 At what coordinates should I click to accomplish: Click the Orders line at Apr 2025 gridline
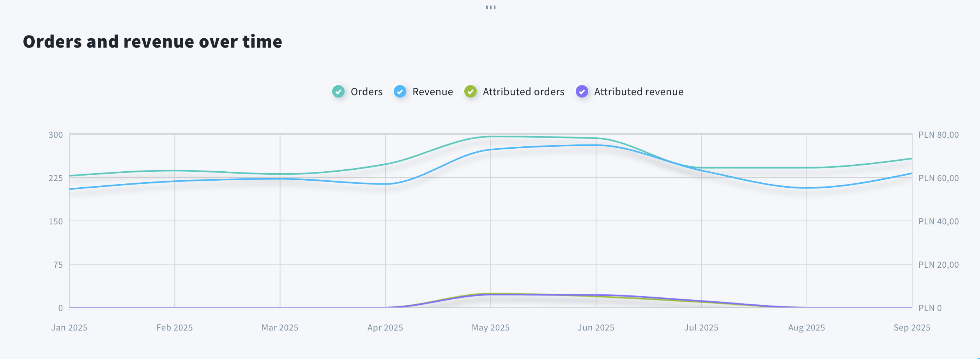(386, 164)
